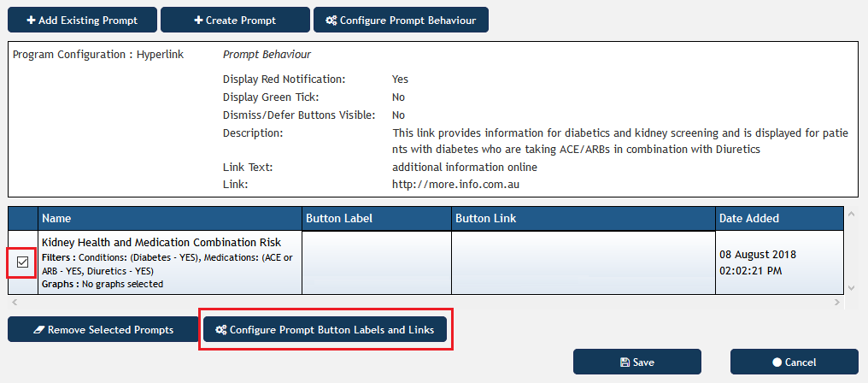Viewport: 868px width, 383px height.
Task: Click the right arrow of horizontal scrollbar
Action: [839, 303]
